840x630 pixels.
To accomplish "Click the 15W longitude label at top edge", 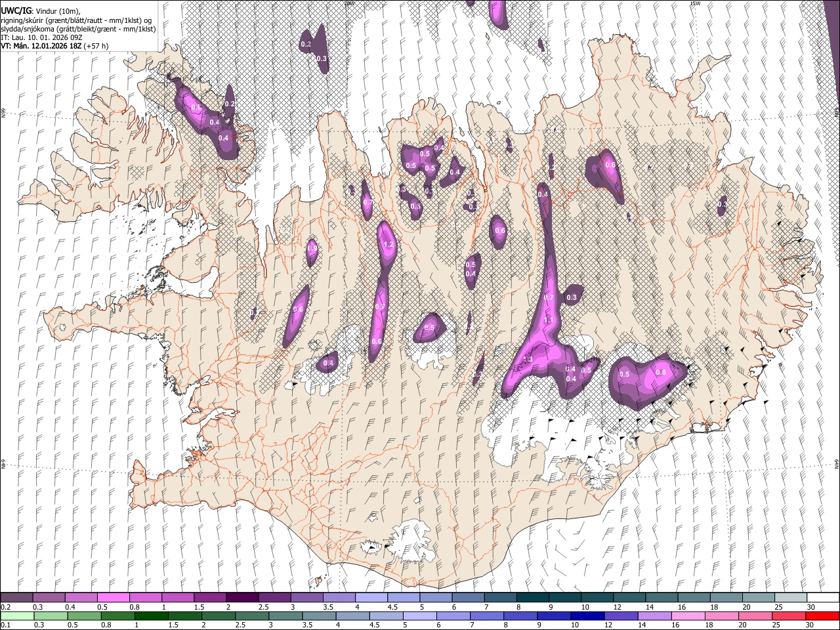I will 694,3.
